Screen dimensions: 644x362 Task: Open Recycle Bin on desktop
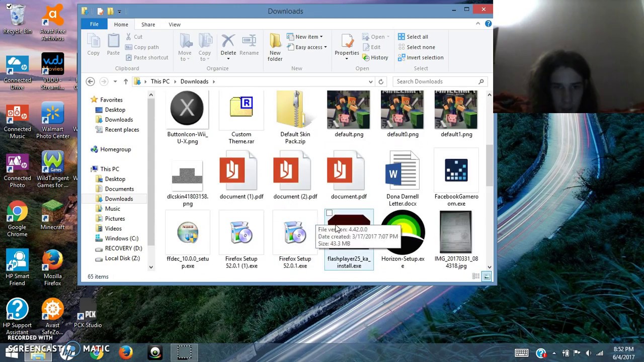17,20
